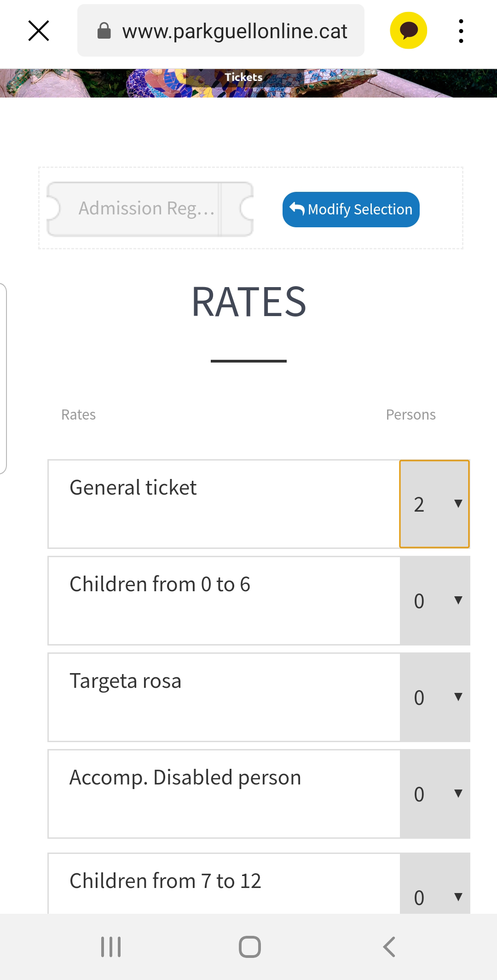497x980 pixels.
Task: Click the Tickets banner heading
Action: coord(243,77)
